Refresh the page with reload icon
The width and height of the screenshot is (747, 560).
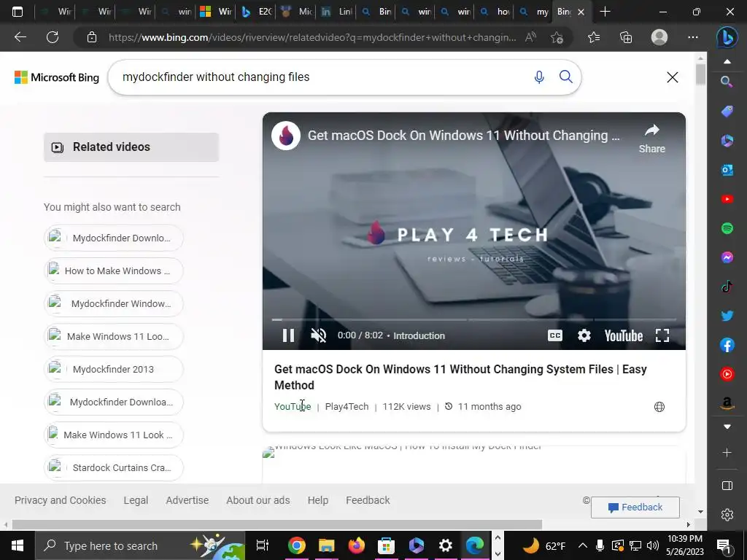53,37
